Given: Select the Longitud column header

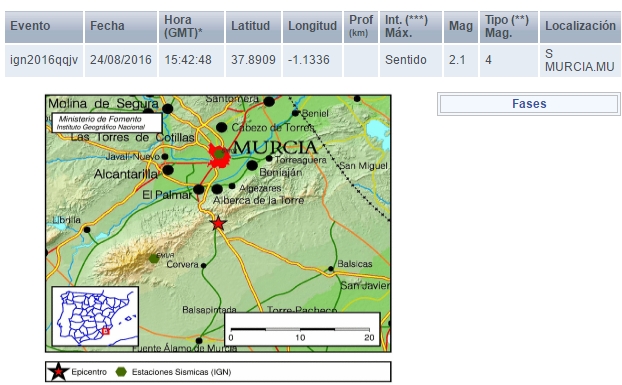Looking at the screenshot, I should [x=312, y=27].
